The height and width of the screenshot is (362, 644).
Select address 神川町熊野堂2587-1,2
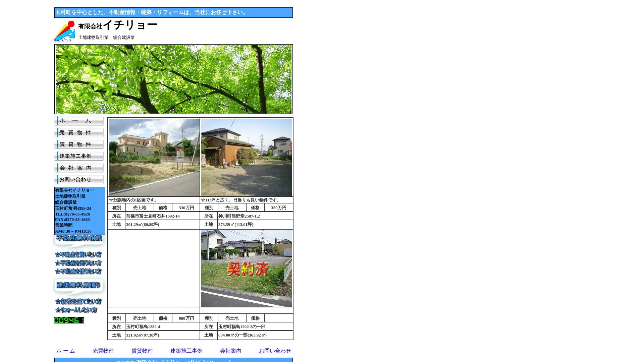click(239, 216)
